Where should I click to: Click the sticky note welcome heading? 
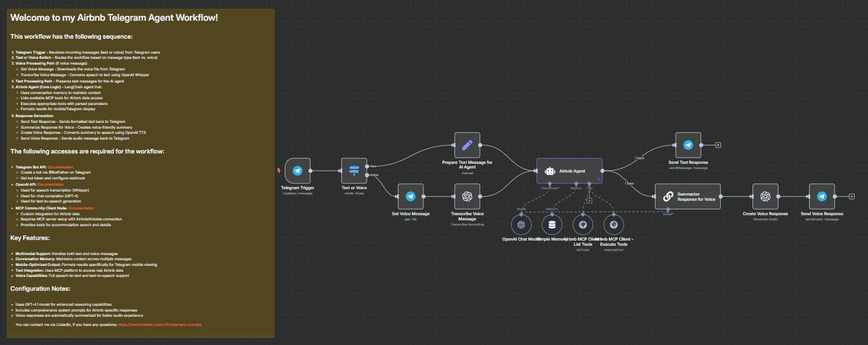tap(114, 18)
